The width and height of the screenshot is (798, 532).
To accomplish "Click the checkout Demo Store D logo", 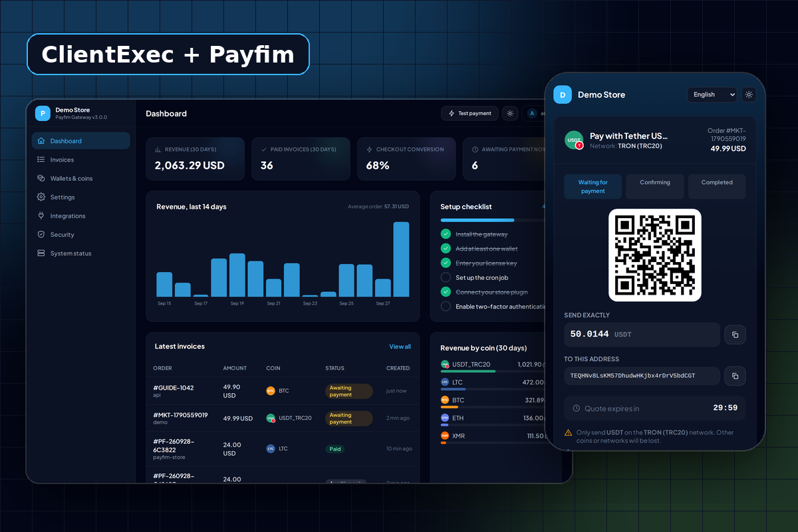I will click(x=563, y=94).
